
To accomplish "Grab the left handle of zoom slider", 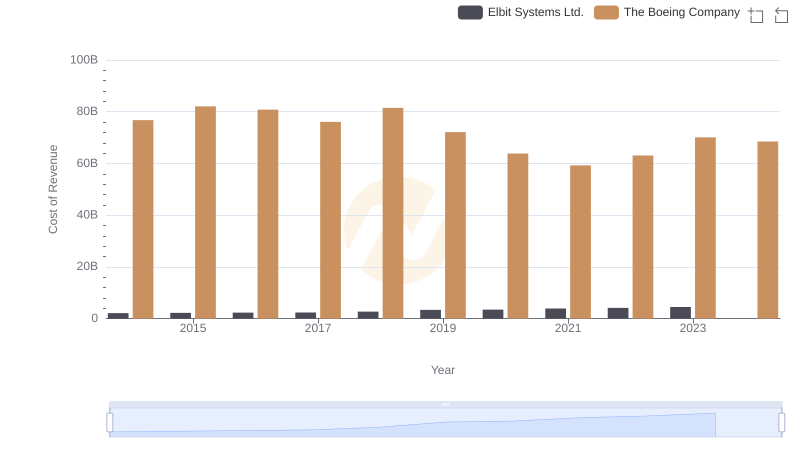I will [110, 423].
